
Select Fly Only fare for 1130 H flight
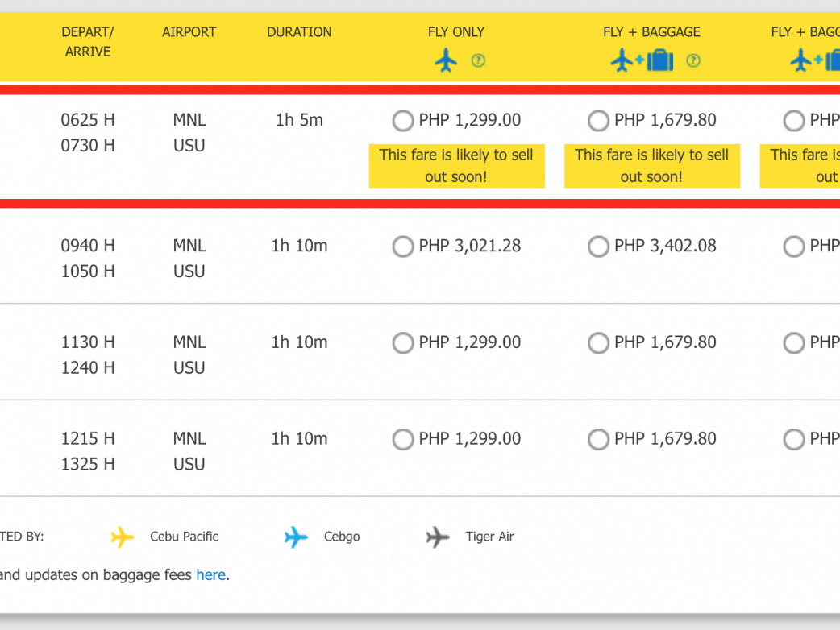(403, 343)
